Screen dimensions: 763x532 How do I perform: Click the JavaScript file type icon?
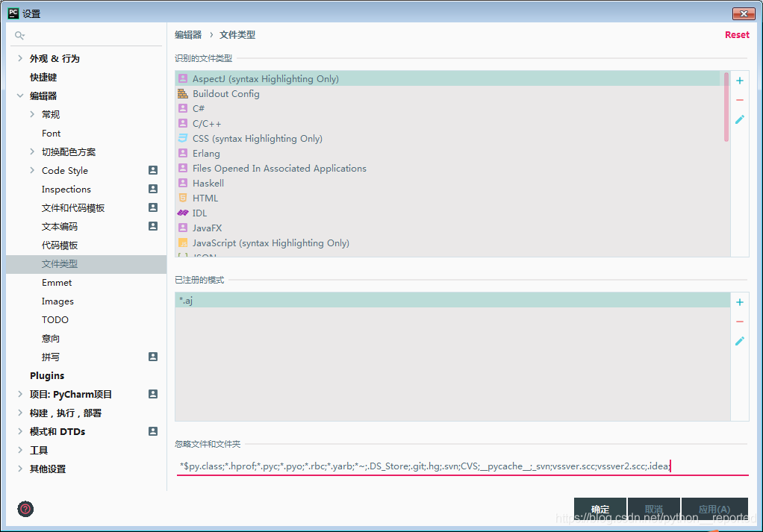[x=183, y=242]
